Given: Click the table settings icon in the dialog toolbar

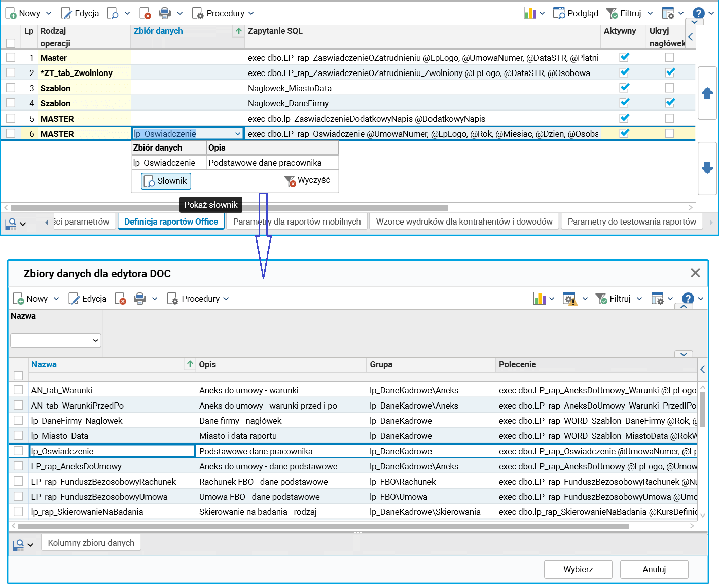Looking at the screenshot, I should pyautogui.click(x=658, y=299).
